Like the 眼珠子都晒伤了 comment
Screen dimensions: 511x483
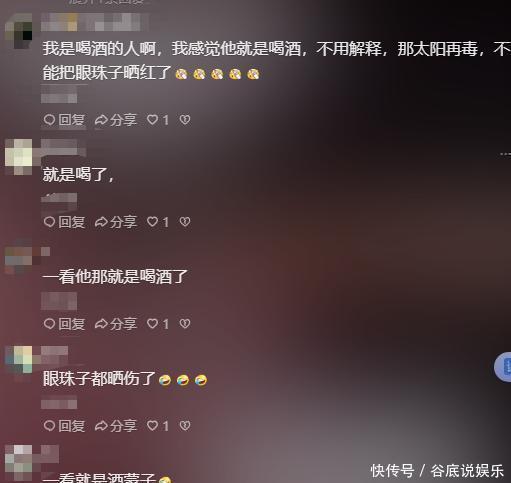(158, 426)
